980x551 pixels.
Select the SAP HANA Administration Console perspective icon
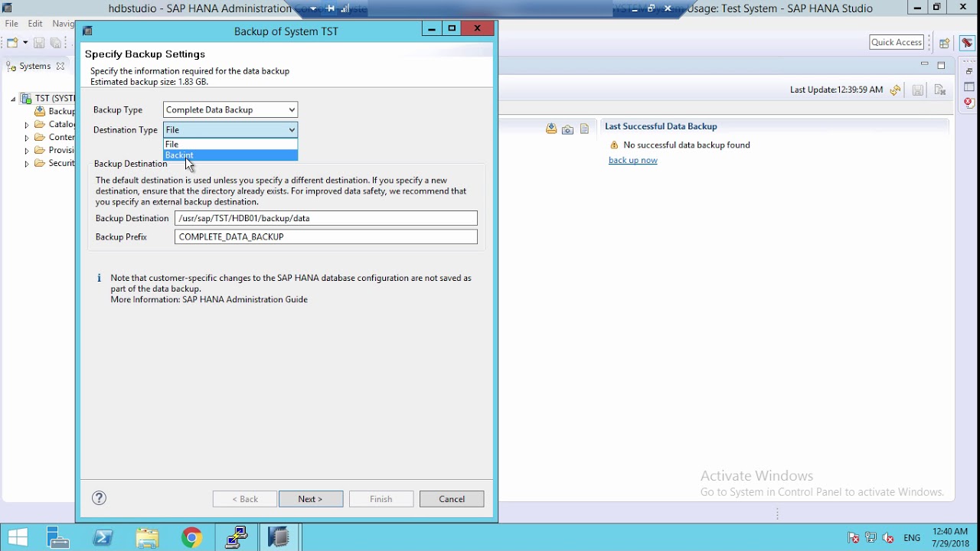tap(967, 43)
